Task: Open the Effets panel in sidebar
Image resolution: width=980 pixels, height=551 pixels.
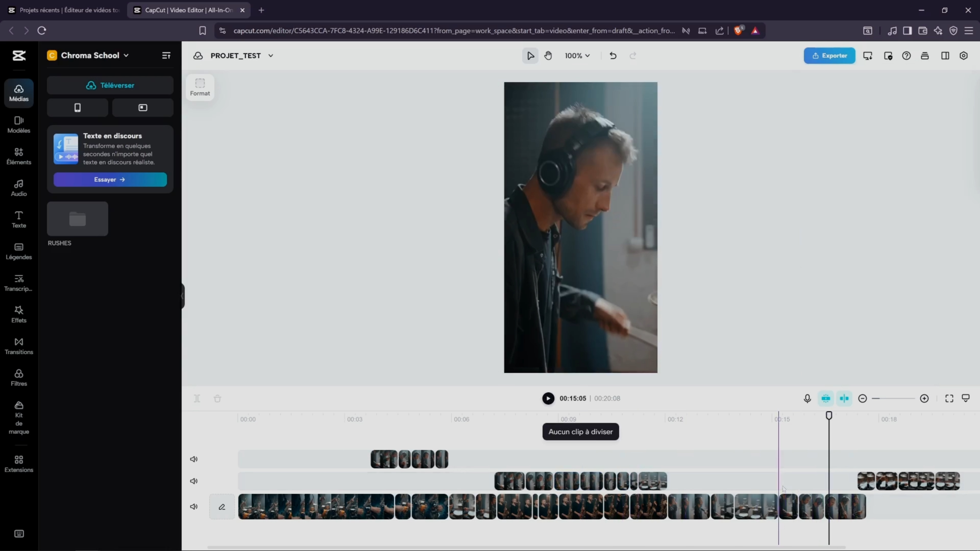Action: tap(19, 314)
